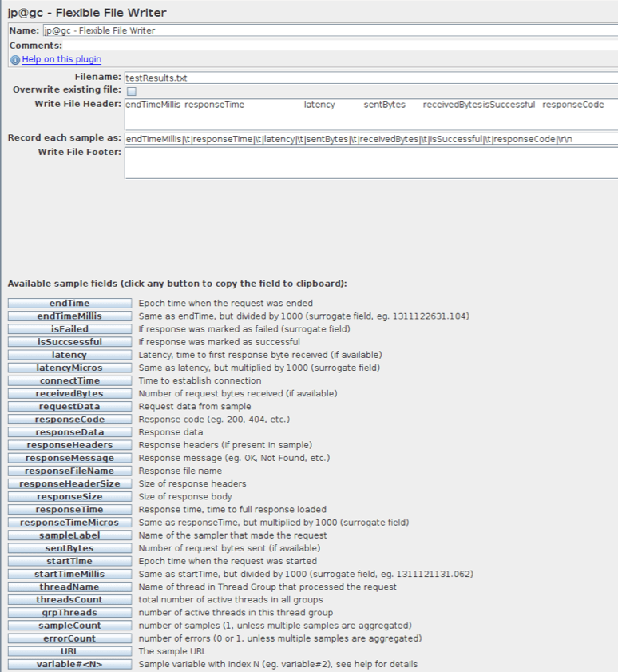Click the isSuccsessful field button
Screen dimensions: 618x672
69,342
